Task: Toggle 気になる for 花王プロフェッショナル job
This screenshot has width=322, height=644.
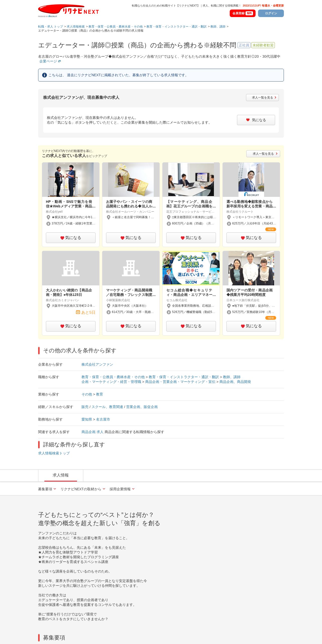Action: 191,238
